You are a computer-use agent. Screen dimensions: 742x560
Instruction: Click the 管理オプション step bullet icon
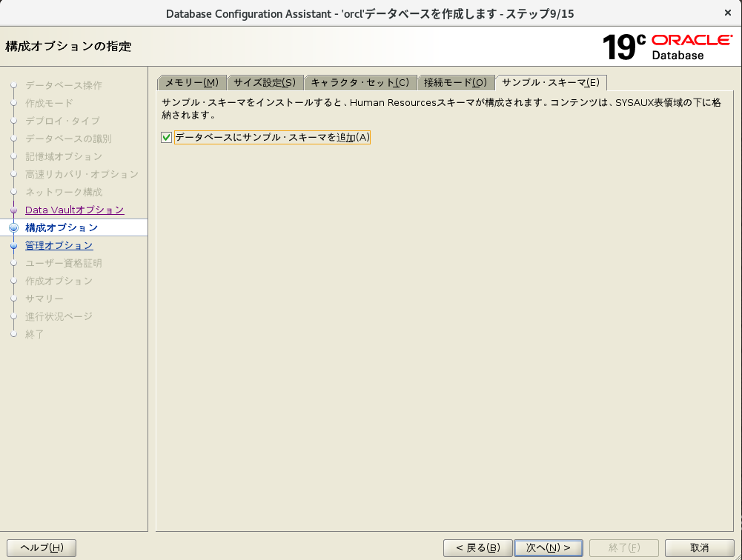click(13, 246)
